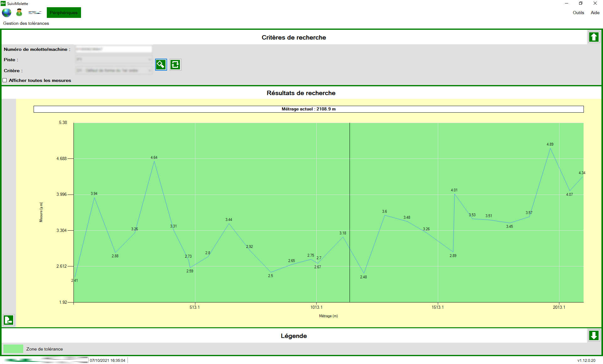
Task: Open the Critère dropdown
Action: (x=114, y=71)
